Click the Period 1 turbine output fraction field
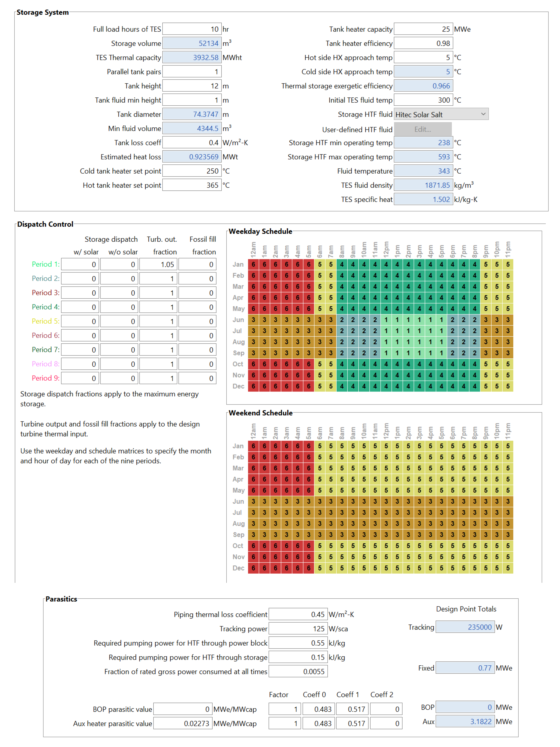The height and width of the screenshot is (747, 560). pos(158,265)
